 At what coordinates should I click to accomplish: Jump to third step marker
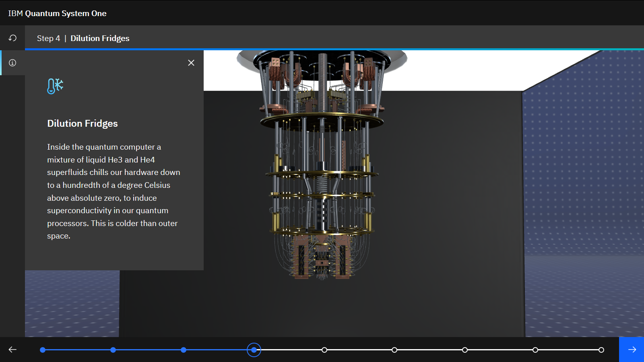[x=184, y=350]
